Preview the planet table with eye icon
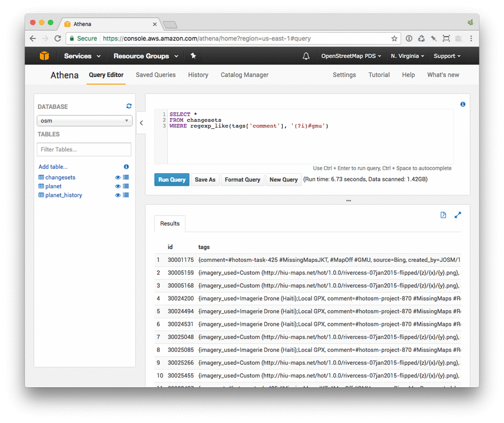The image size is (504, 423). point(117,186)
